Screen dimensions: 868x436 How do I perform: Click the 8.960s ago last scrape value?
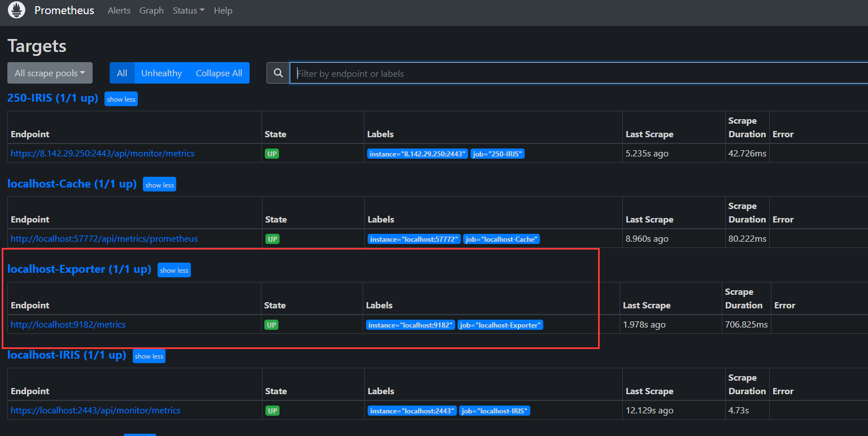pos(647,238)
